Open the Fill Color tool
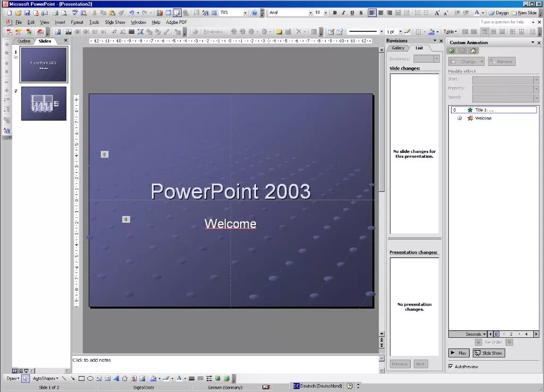The image size is (544, 392). 154,378
